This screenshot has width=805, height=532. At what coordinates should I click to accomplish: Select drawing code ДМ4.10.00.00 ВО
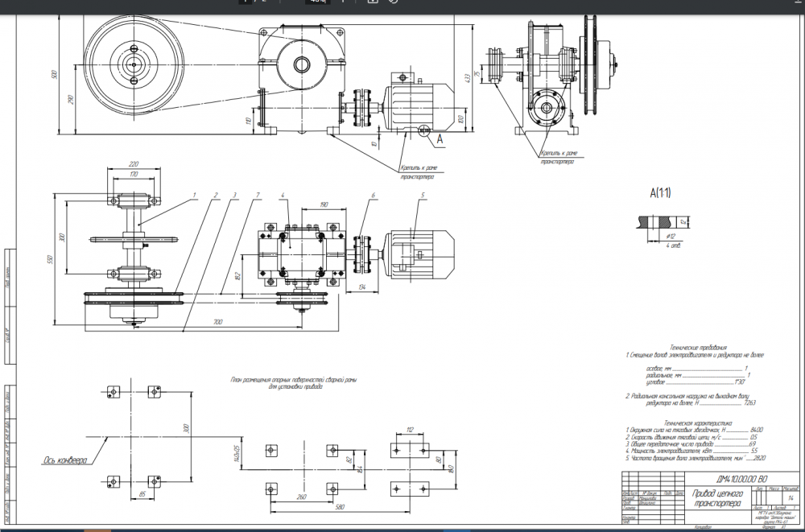[742, 479]
